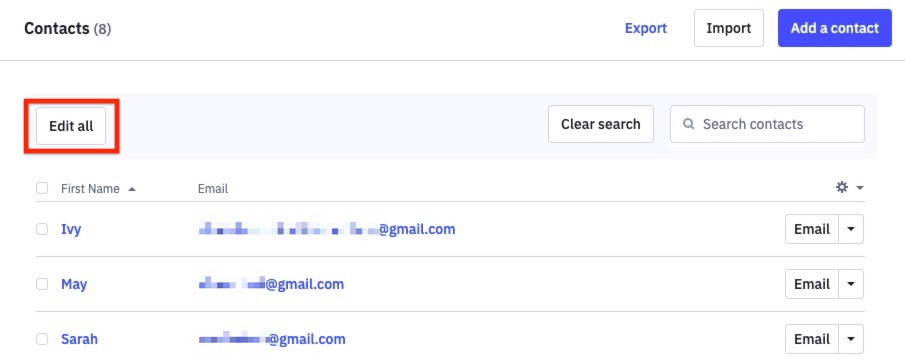
Task: Focus the Search contacts input field
Action: click(767, 123)
